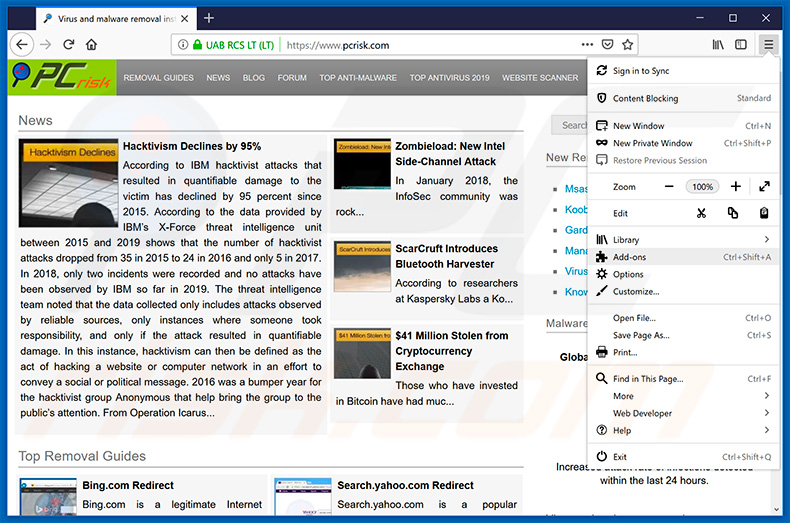Viewport: 790px width, 523px height.
Task: Select Restore Previous Session
Action: [x=683, y=160]
